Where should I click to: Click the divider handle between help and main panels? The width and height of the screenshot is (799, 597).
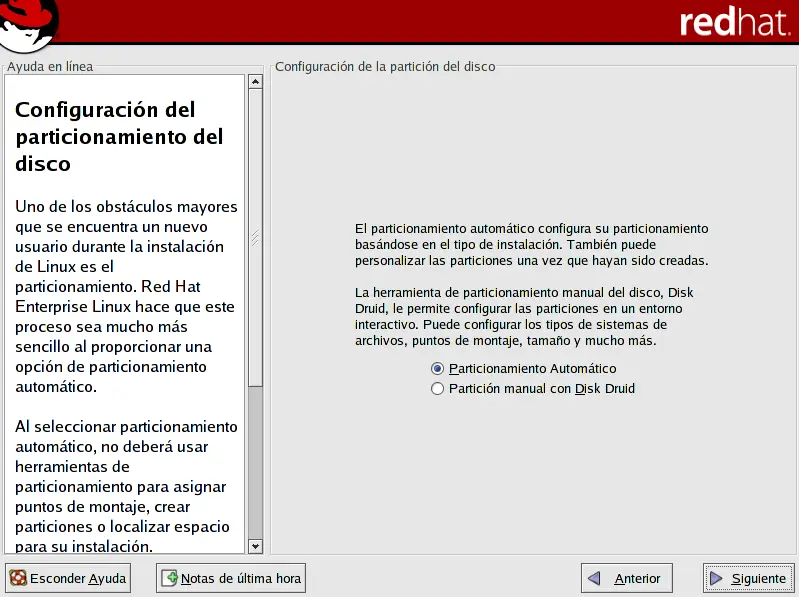point(267,310)
